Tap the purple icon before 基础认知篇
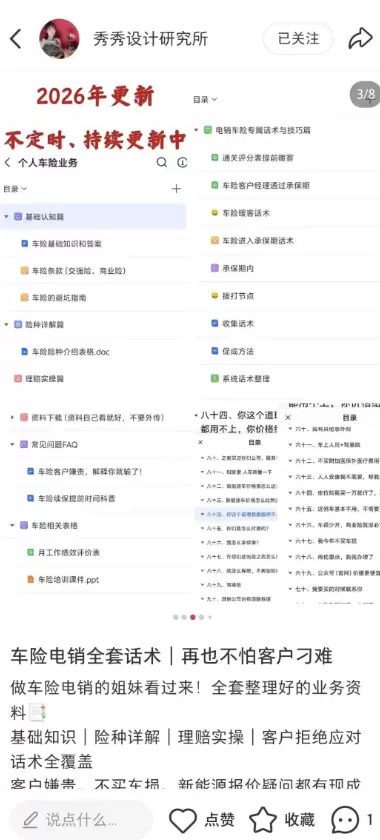The height and width of the screenshot is (840, 380). click(x=18, y=217)
